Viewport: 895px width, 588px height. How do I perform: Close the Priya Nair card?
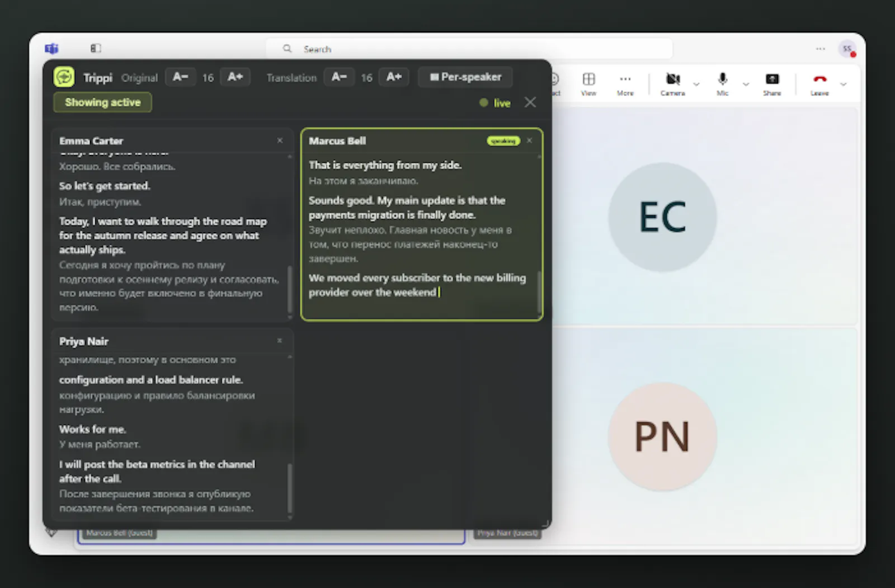coord(280,341)
